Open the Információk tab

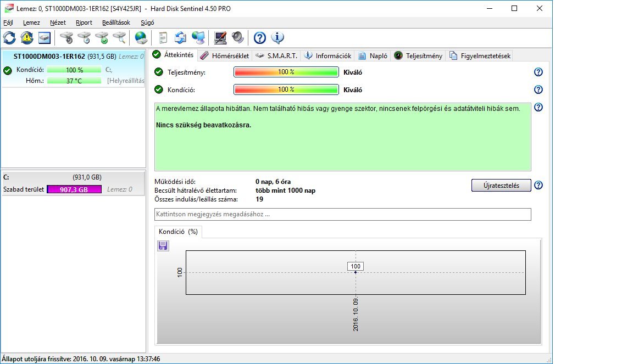point(328,55)
